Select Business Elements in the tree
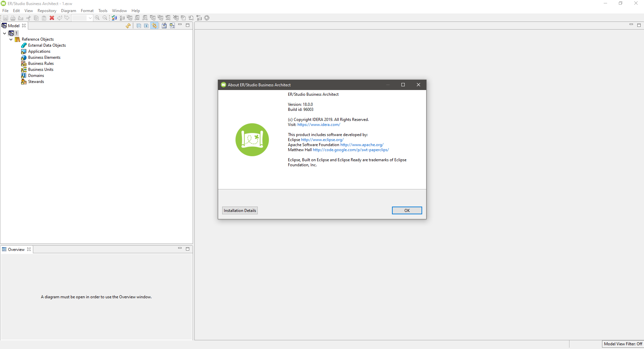 [44, 57]
